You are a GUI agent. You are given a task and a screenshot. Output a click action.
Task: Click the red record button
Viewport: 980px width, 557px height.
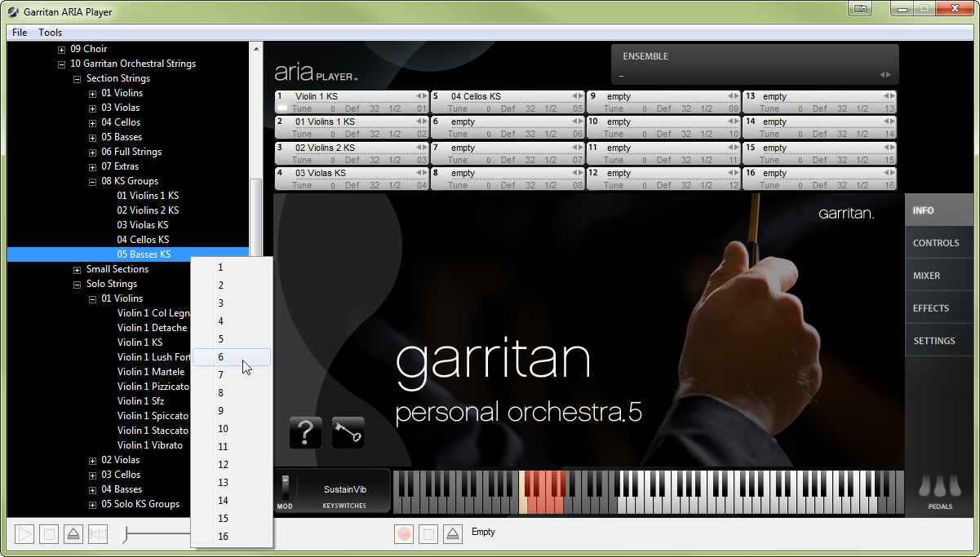pyautogui.click(x=404, y=534)
